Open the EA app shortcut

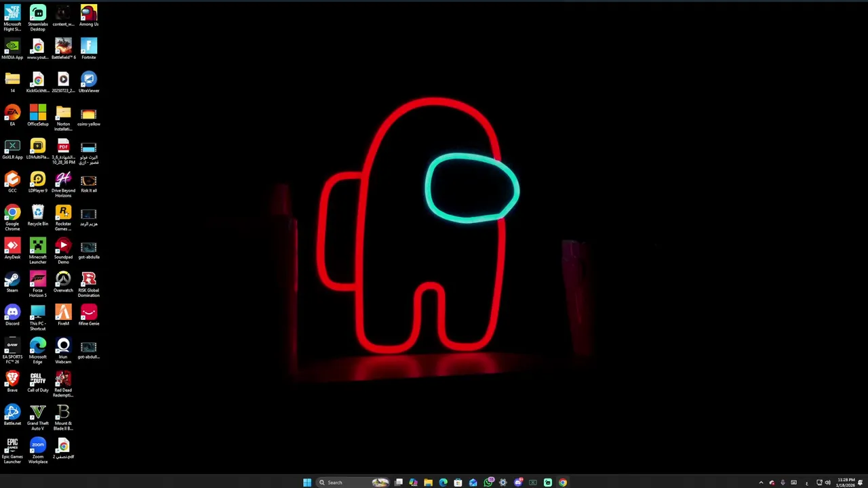tap(12, 115)
